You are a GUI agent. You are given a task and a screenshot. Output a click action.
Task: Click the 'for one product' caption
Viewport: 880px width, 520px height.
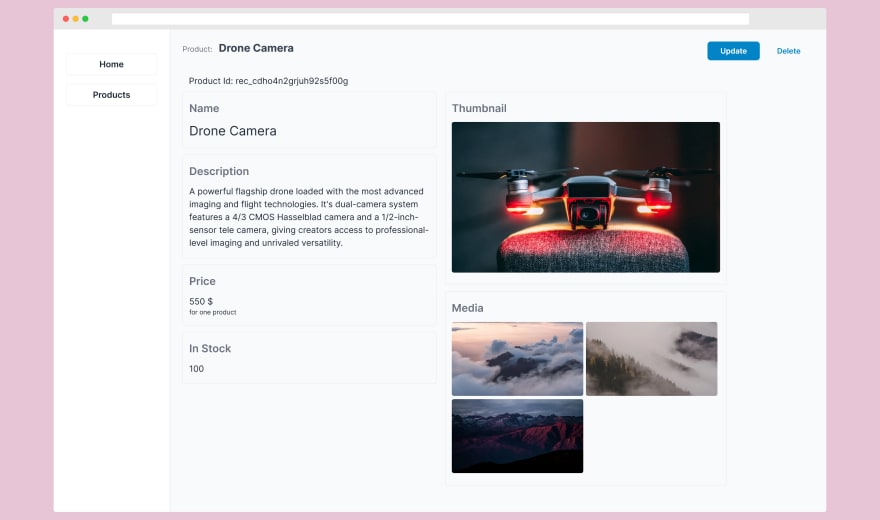click(x=213, y=312)
